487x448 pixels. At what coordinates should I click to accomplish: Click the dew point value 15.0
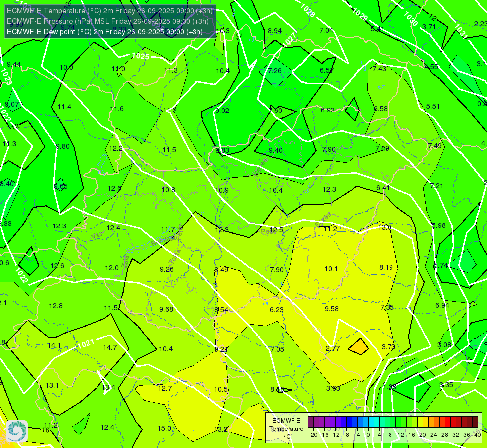click(x=164, y=428)
